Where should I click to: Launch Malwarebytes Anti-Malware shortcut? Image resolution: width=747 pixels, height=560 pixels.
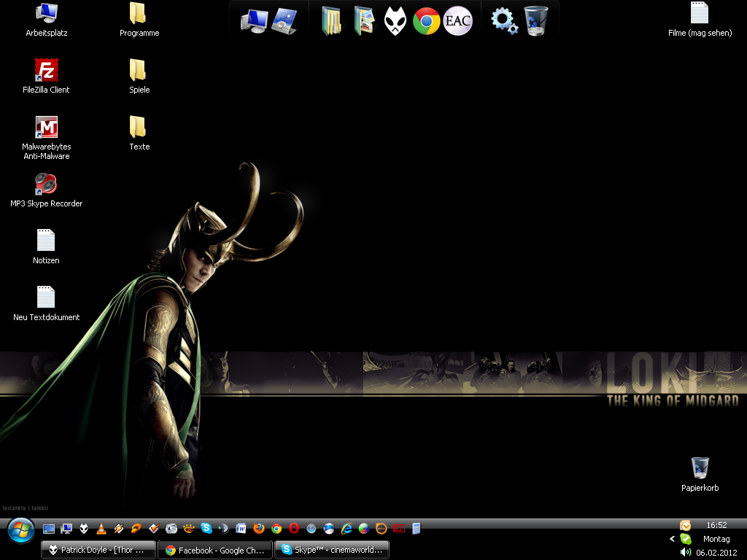point(46,138)
